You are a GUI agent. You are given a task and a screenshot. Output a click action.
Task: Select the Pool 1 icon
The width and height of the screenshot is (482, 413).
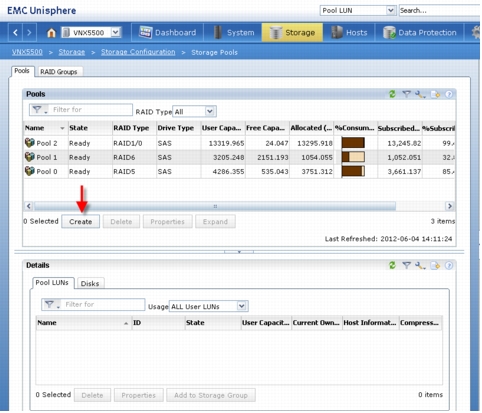(x=30, y=157)
